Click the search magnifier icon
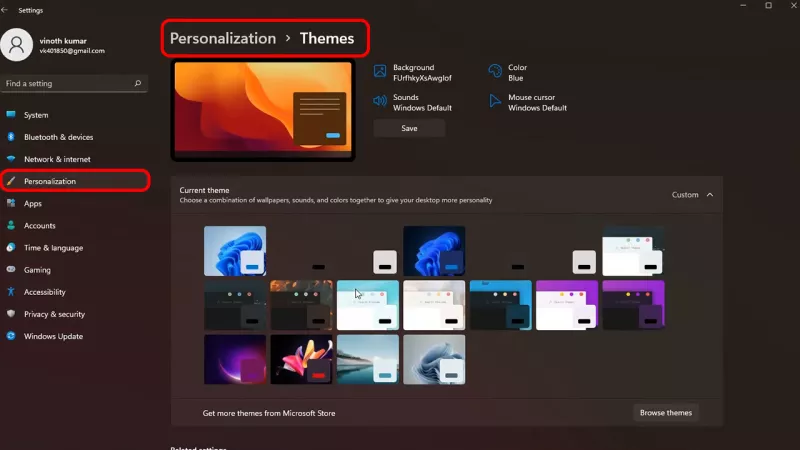The width and height of the screenshot is (800, 450). 137,83
